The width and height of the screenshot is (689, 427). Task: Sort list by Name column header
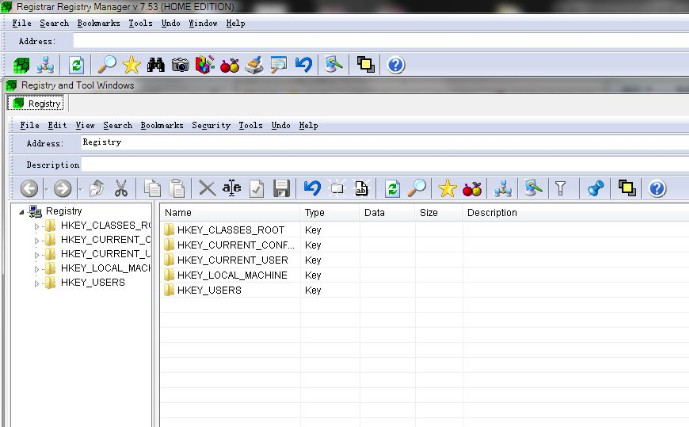click(x=229, y=213)
